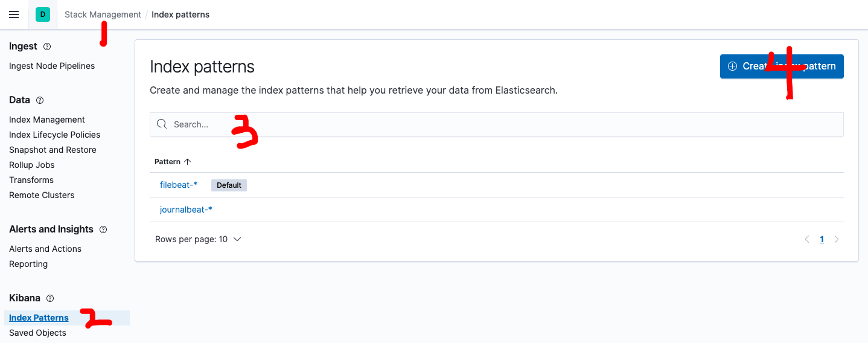Sort by Pattern column arrow

187,162
